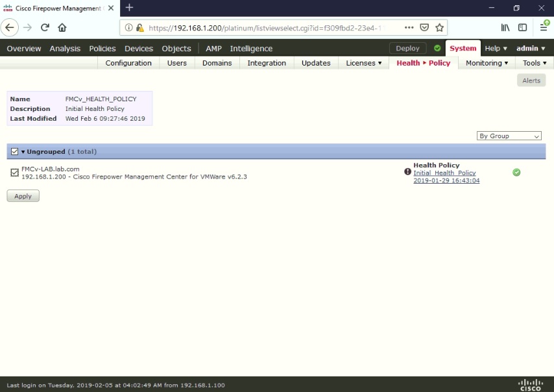Open the AMP menu

[x=214, y=49]
